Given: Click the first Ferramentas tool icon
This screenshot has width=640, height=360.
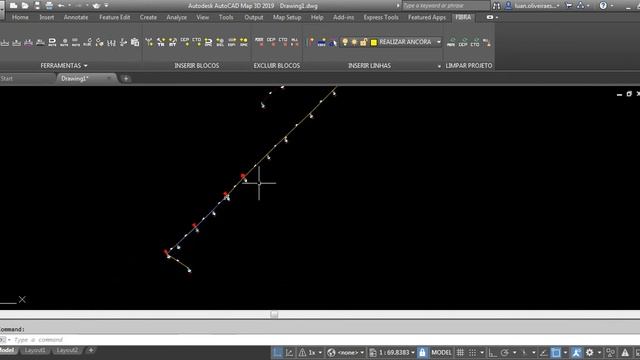Looking at the screenshot, I should point(5,42).
